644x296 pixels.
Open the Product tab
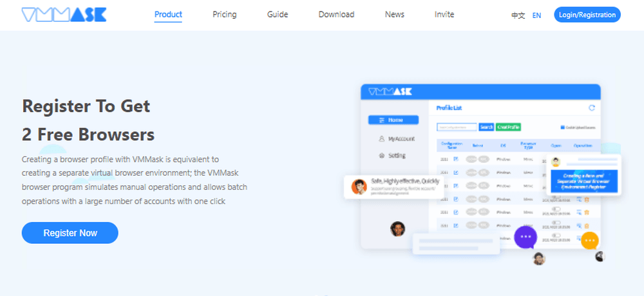click(x=168, y=14)
